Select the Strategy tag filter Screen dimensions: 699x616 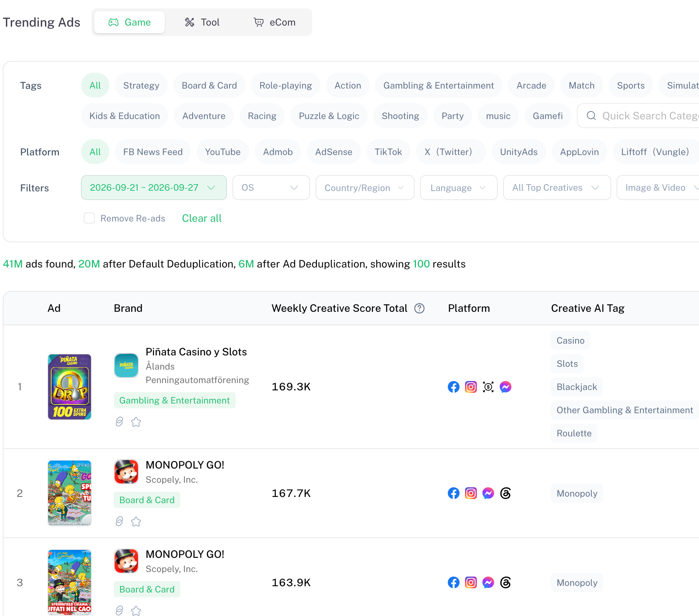[x=141, y=85]
